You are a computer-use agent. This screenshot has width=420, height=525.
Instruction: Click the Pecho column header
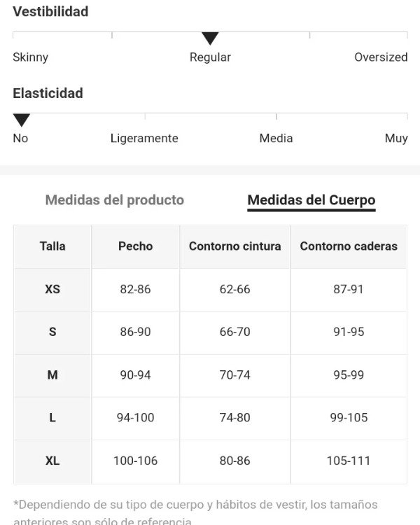click(x=135, y=246)
